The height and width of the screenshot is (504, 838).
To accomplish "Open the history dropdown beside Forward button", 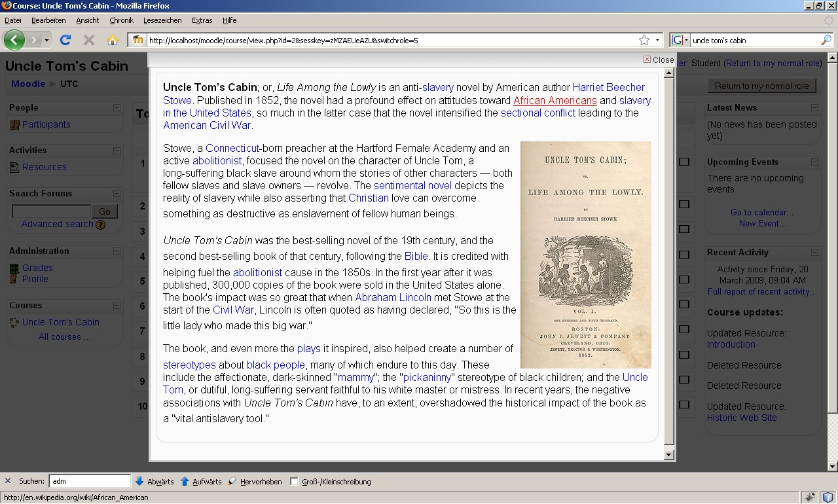I will pyautogui.click(x=46, y=41).
